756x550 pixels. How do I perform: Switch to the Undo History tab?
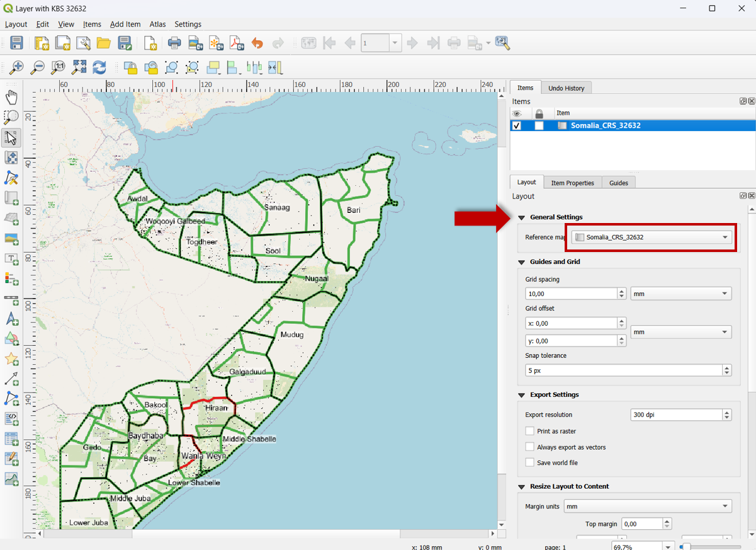tap(566, 88)
